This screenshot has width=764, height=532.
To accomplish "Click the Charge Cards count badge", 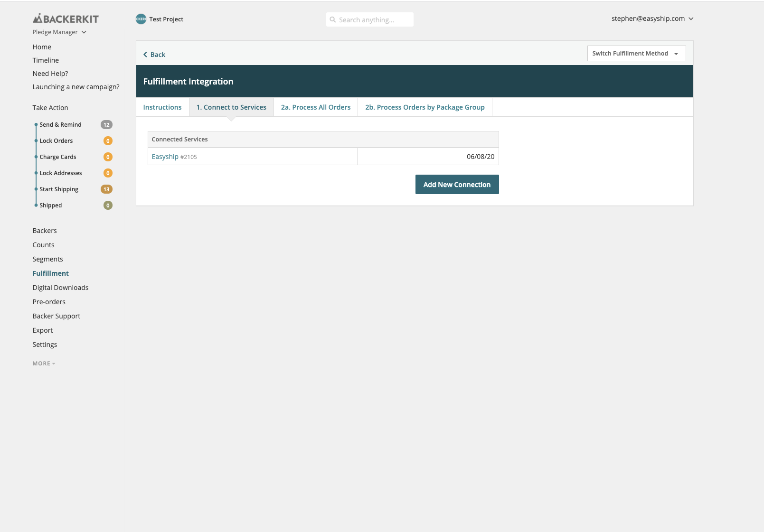I will coord(108,157).
